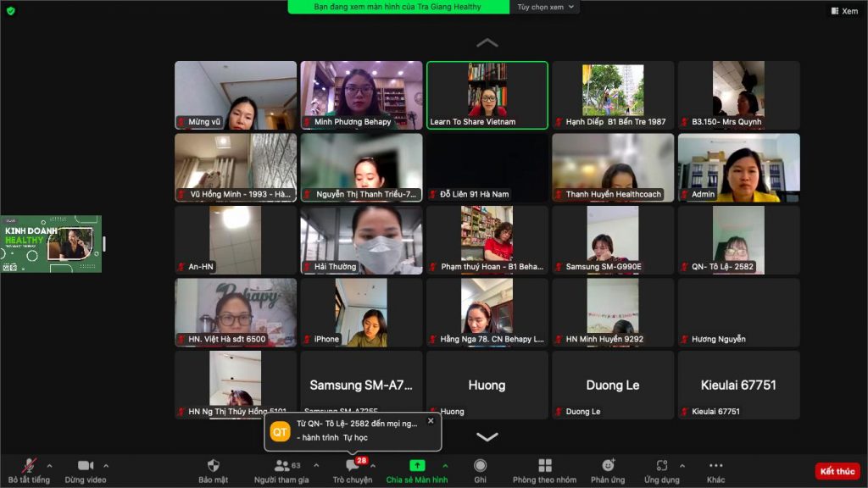Open Phòng theo nhóm breakout rooms
868x488 pixels.
tap(545, 465)
